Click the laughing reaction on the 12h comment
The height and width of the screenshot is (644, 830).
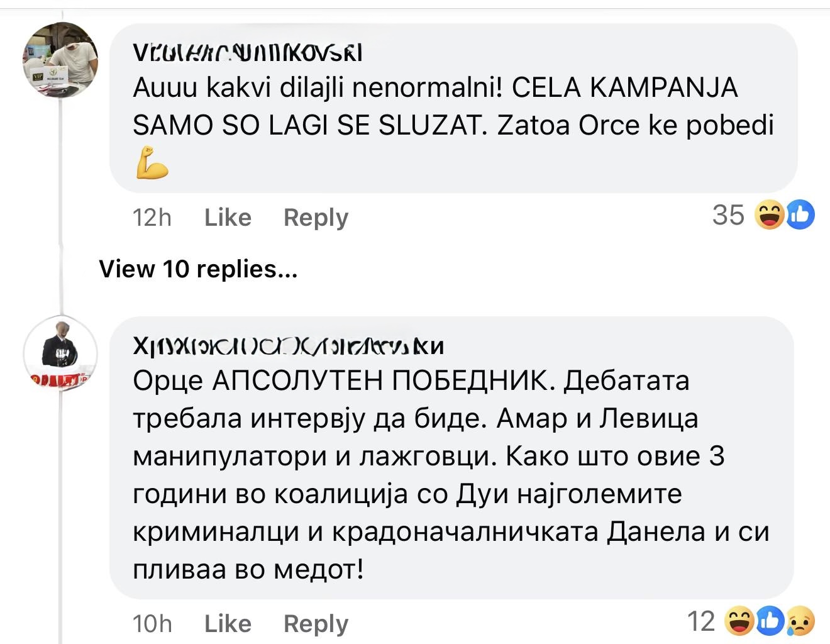point(768,216)
